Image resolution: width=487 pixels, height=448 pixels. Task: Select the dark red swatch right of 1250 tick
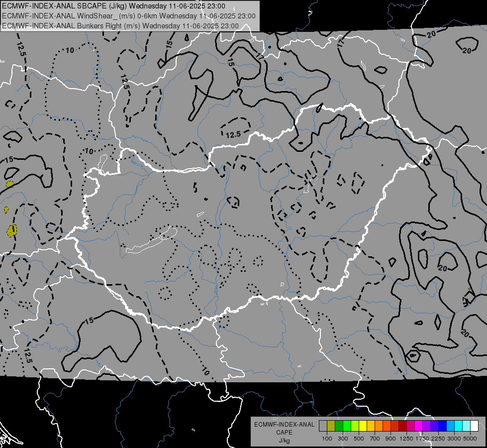point(402,426)
